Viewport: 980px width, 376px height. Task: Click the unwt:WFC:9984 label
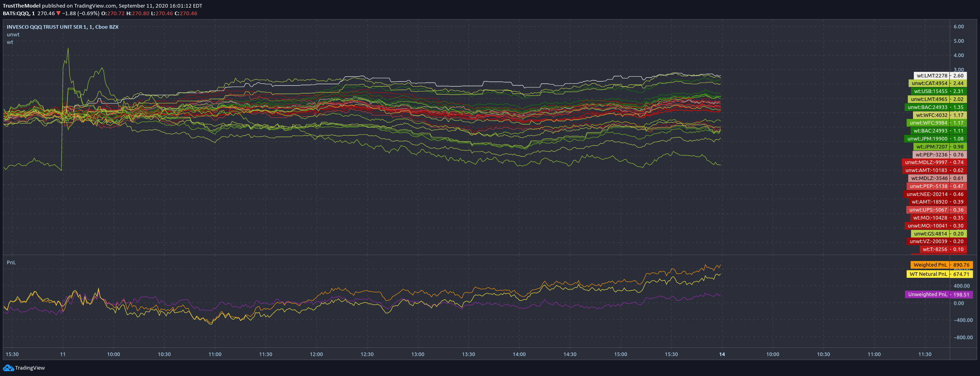coord(929,123)
